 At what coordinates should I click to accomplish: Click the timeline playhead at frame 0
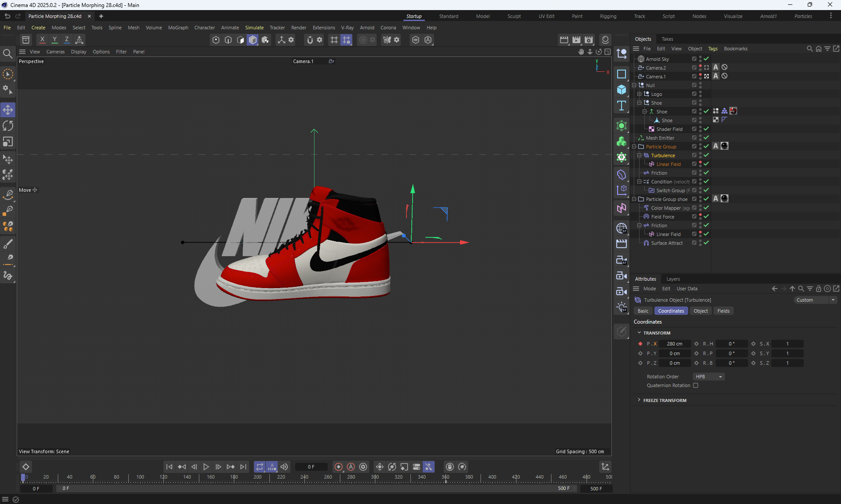pyautogui.click(x=23, y=477)
